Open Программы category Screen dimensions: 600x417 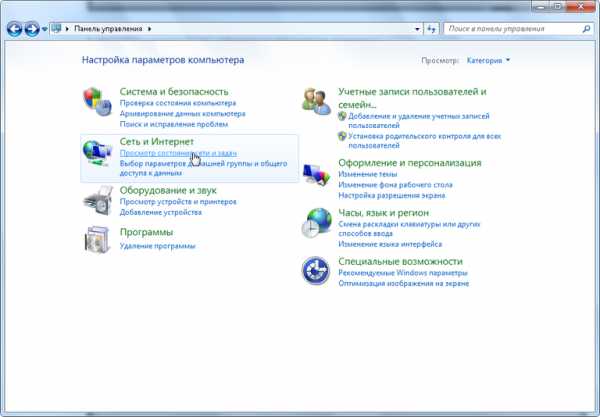146,232
